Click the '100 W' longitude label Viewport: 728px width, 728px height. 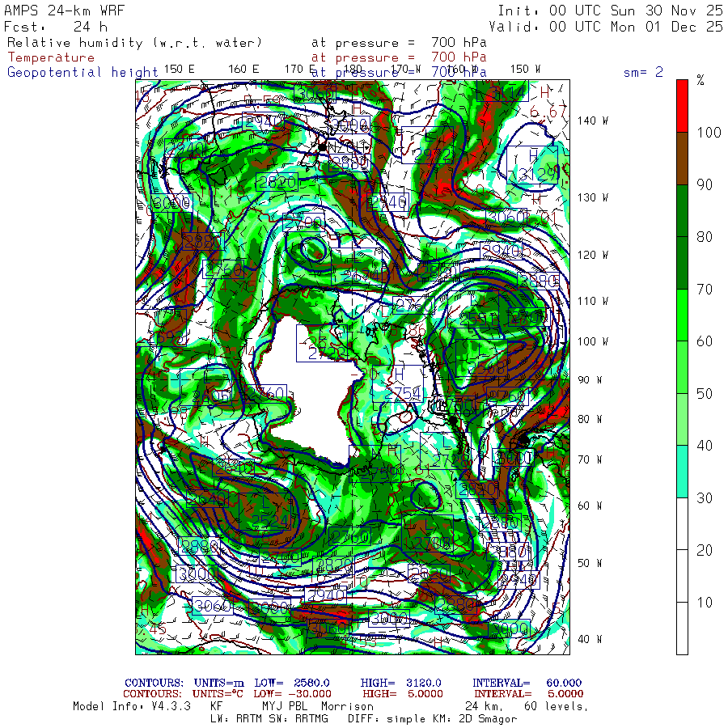(x=593, y=341)
